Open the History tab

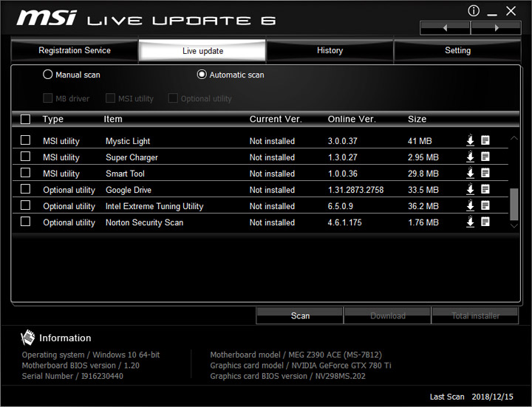[330, 50]
